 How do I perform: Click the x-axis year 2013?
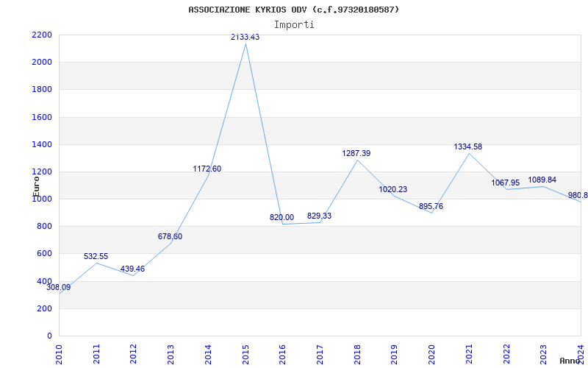coord(171,355)
